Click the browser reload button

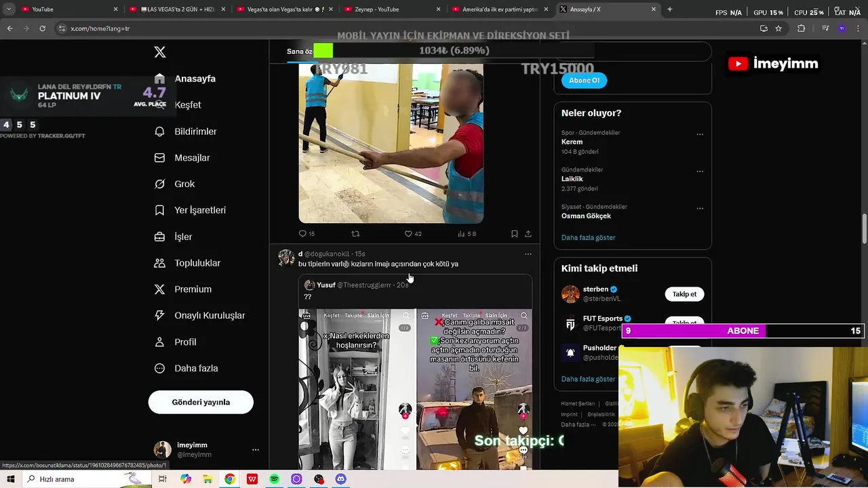pyautogui.click(x=42, y=28)
